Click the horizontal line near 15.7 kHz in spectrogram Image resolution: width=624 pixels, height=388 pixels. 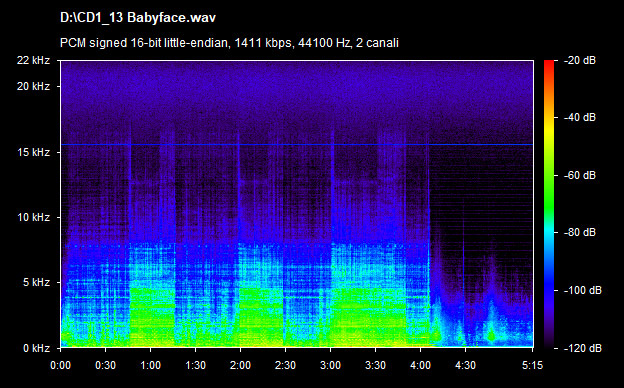click(x=296, y=144)
